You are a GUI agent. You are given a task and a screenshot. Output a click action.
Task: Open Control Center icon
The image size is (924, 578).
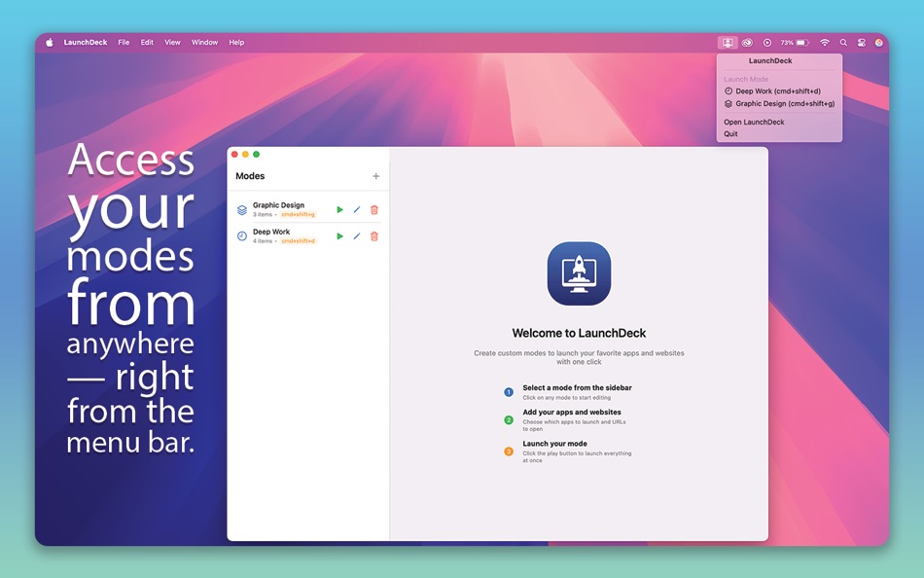(862, 43)
